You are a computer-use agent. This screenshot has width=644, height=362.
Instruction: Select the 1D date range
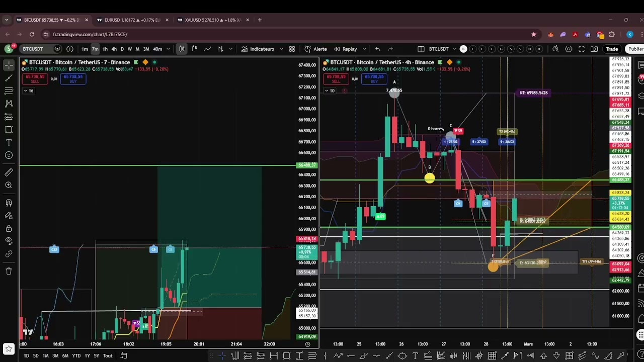[26, 355]
